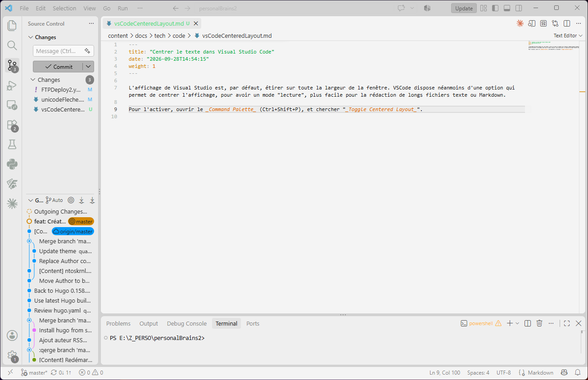The image size is (588, 380).
Task: Switch to the Problems tab
Action: point(118,323)
